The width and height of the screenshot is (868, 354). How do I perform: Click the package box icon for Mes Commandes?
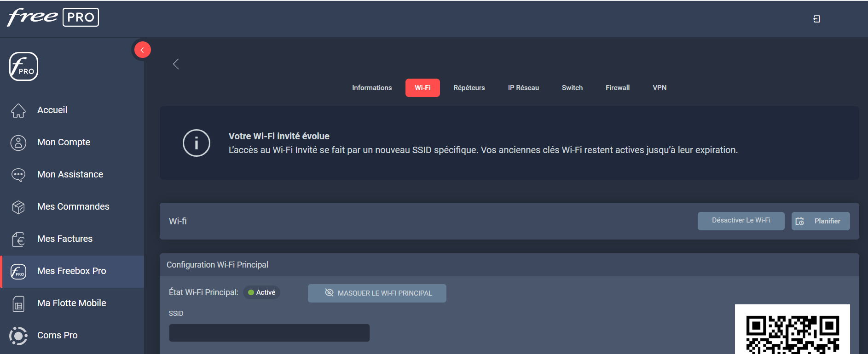pos(18,207)
